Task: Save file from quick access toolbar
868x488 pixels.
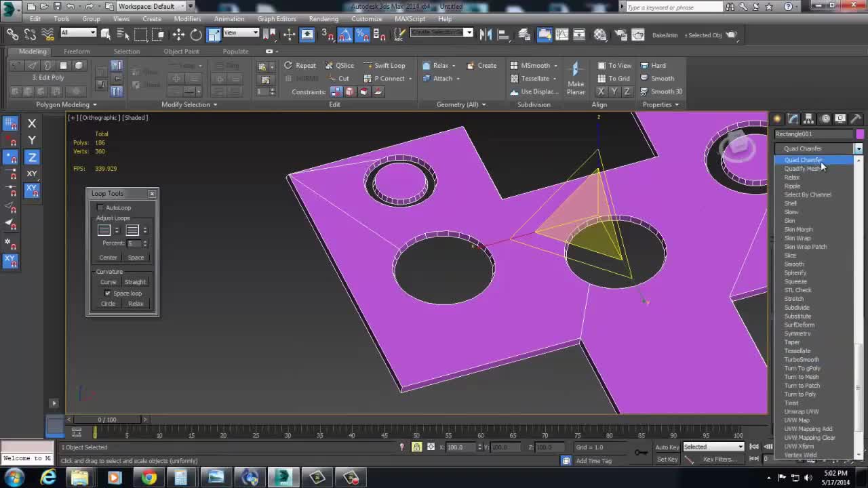Action: (x=58, y=7)
